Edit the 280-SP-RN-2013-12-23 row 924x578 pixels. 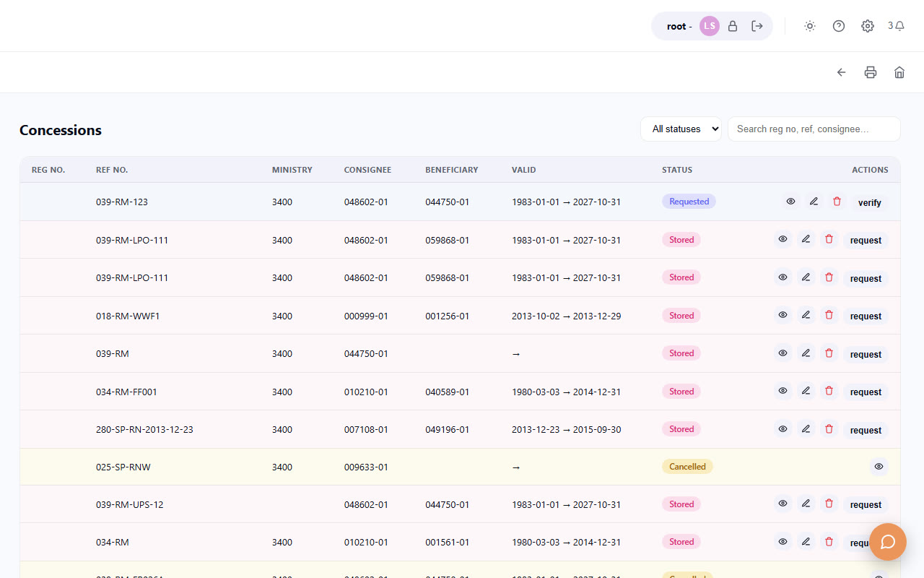click(806, 429)
